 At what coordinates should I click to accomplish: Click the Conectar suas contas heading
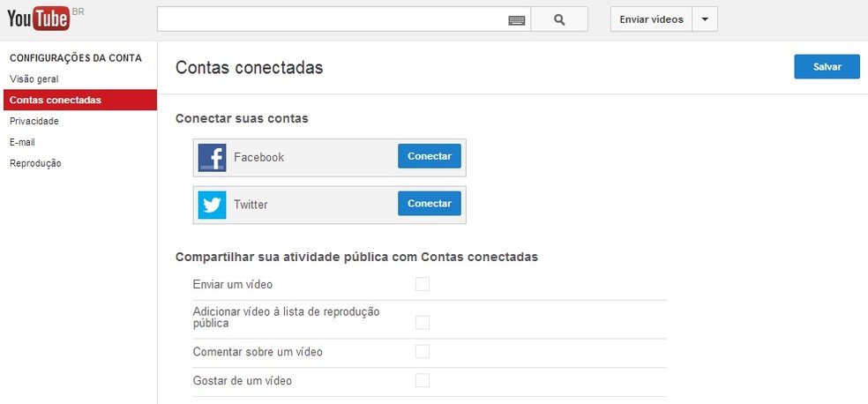(x=242, y=118)
